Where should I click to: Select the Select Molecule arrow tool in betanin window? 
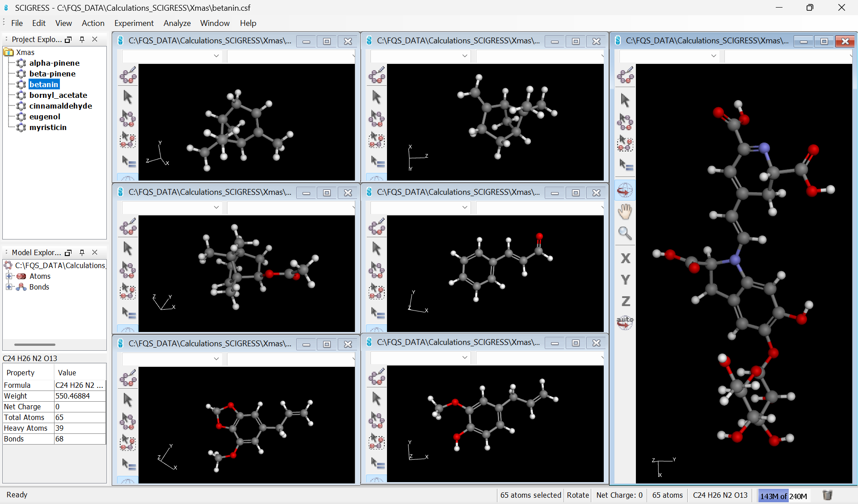625,122
